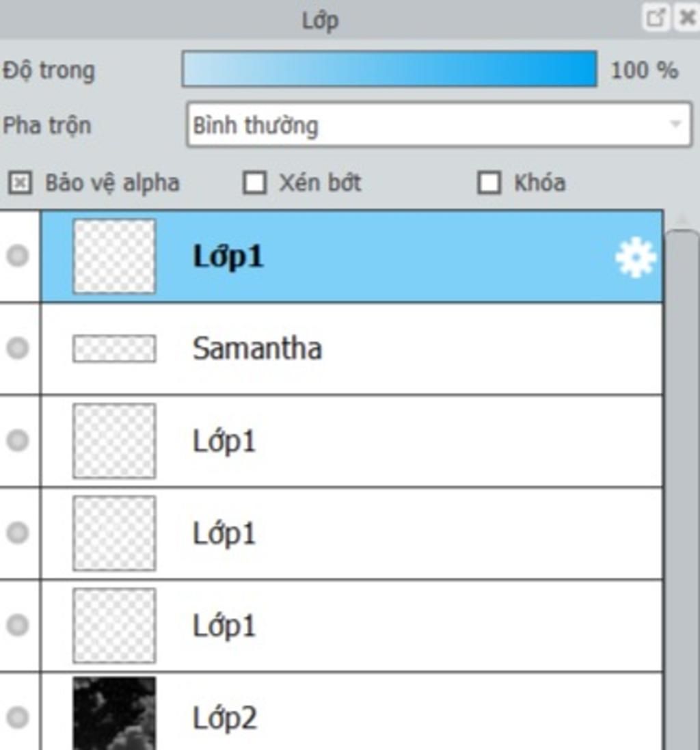Toggle visibility of the selected top Lớp1 layer
This screenshot has height=750, width=700.
tap(18, 256)
